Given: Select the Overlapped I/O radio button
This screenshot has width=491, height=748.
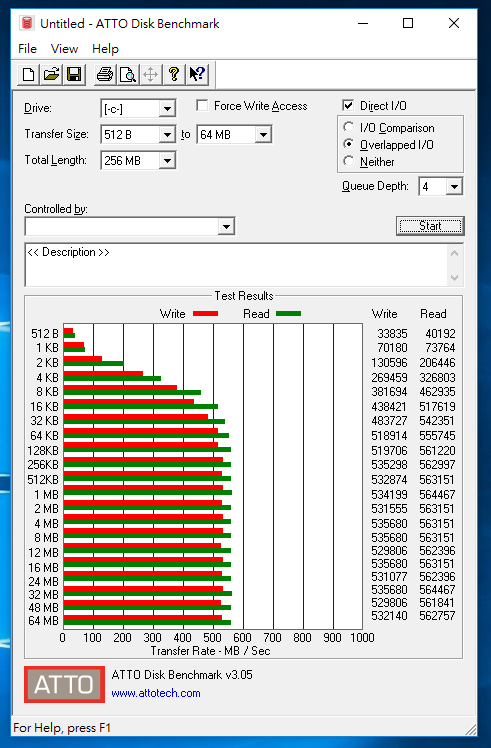Looking at the screenshot, I should (349, 144).
